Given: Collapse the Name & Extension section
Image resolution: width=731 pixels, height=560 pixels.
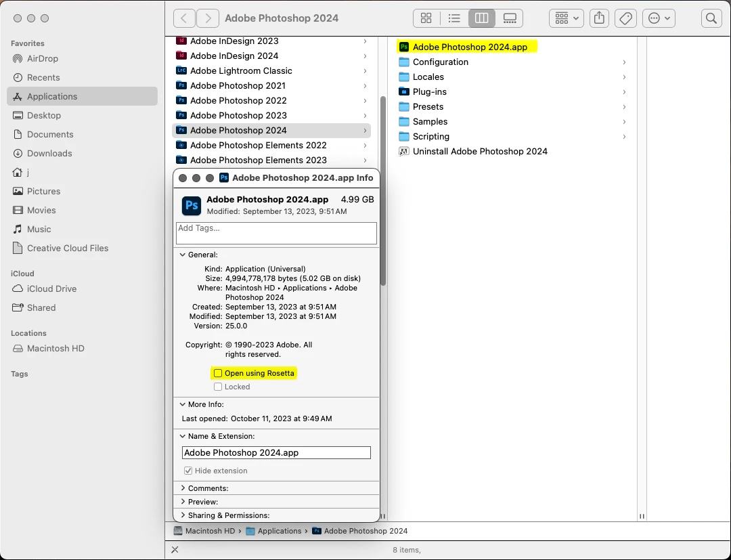Looking at the screenshot, I should tap(183, 436).
